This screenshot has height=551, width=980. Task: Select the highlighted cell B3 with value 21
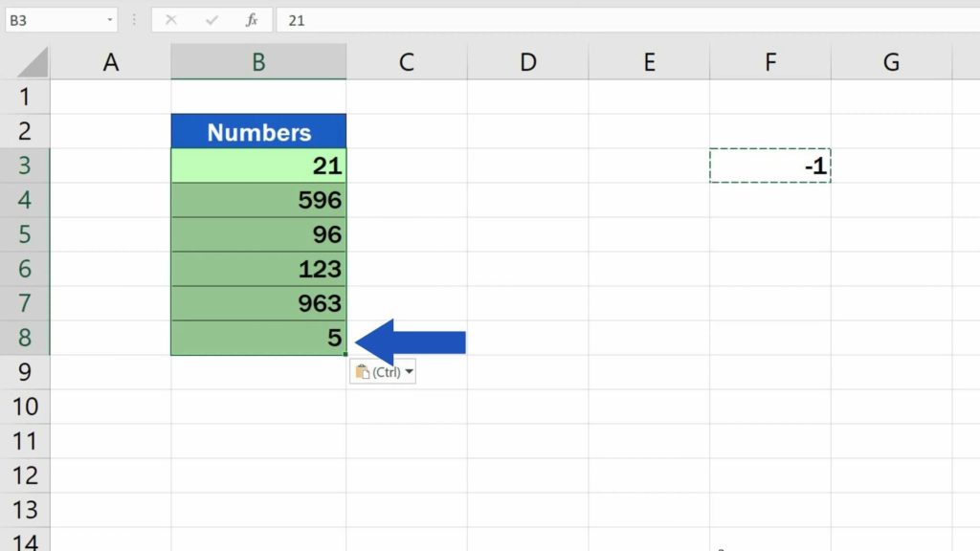tap(258, 165)
